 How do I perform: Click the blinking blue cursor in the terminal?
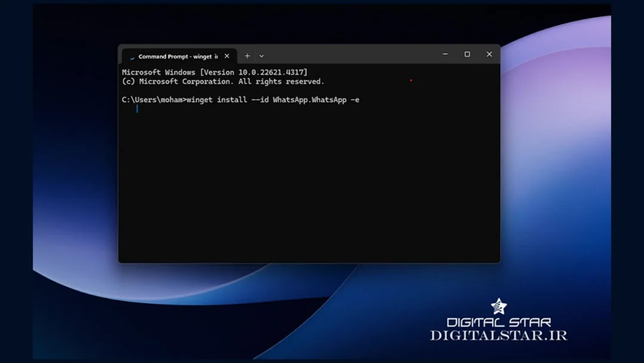pyautogui.click(x=137, y=109)
